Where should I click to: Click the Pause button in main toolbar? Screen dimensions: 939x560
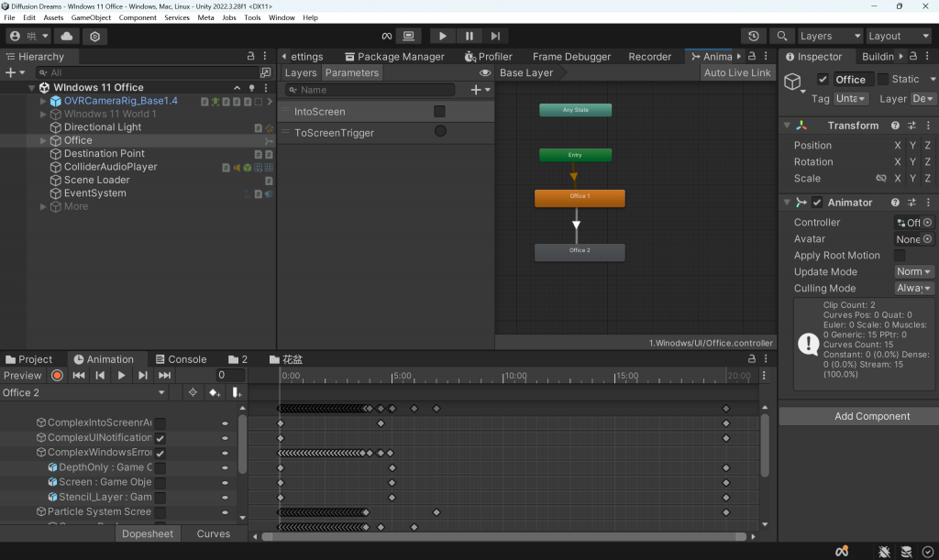click(469, 36)
